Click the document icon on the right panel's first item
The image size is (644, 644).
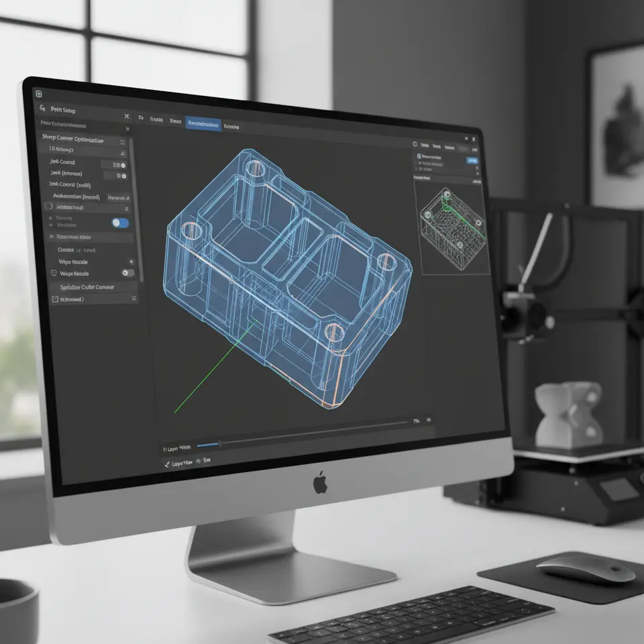click(x=419, y=156)
